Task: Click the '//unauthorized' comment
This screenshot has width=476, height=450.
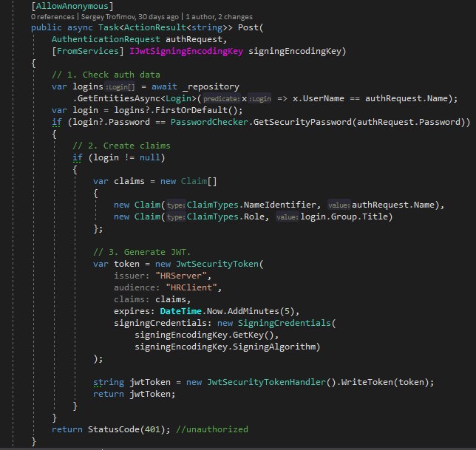Action: tap(212, 429)
